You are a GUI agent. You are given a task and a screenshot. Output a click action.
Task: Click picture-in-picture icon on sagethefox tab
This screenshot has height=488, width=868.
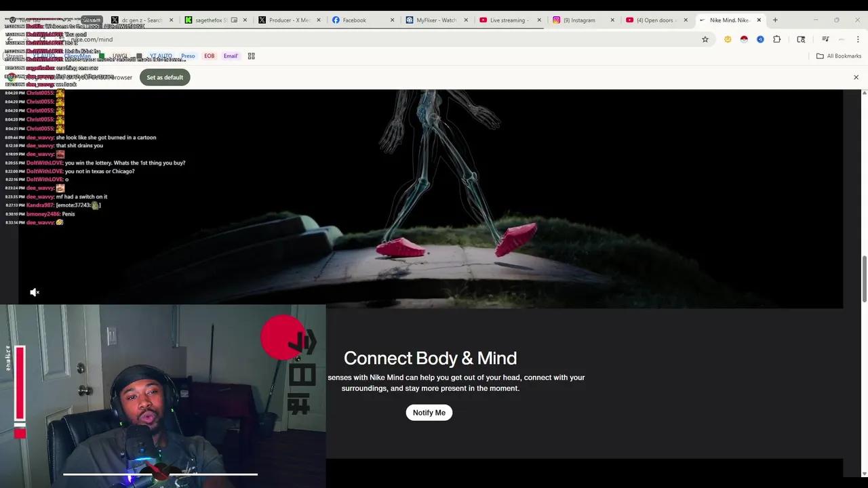234,20
